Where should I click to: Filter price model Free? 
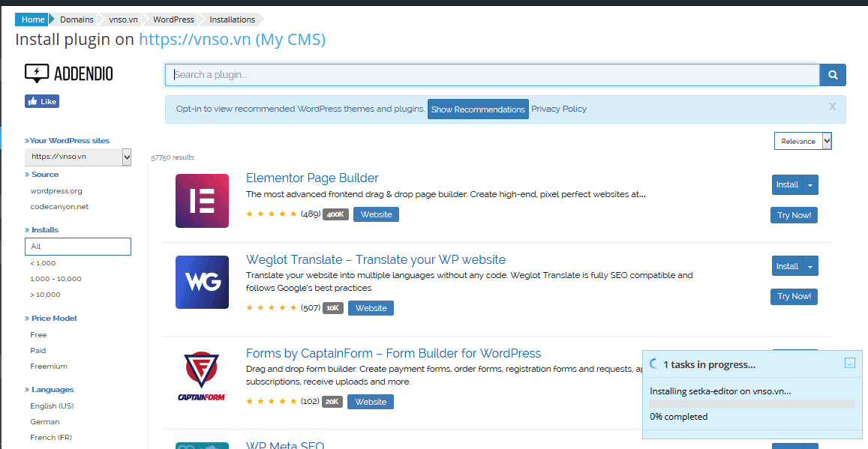[x=38, y=334]
